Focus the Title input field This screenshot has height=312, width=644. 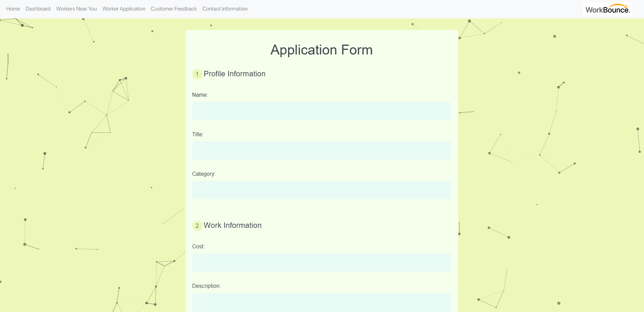click(321, 151)
